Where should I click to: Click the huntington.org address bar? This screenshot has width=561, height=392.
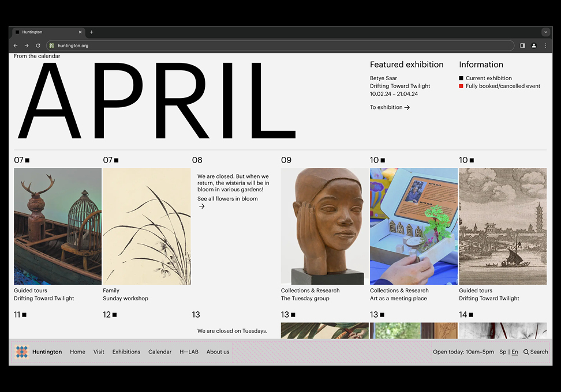click(x=277, y=46)
